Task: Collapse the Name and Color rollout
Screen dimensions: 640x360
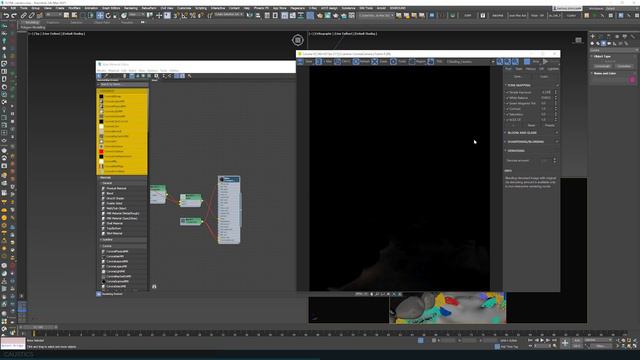Action: click(592, 73)
